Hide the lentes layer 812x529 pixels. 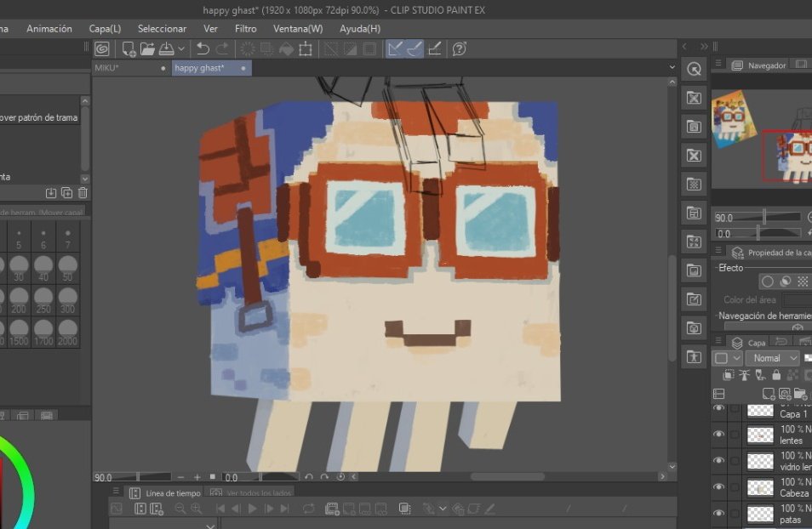click(718, 434)
